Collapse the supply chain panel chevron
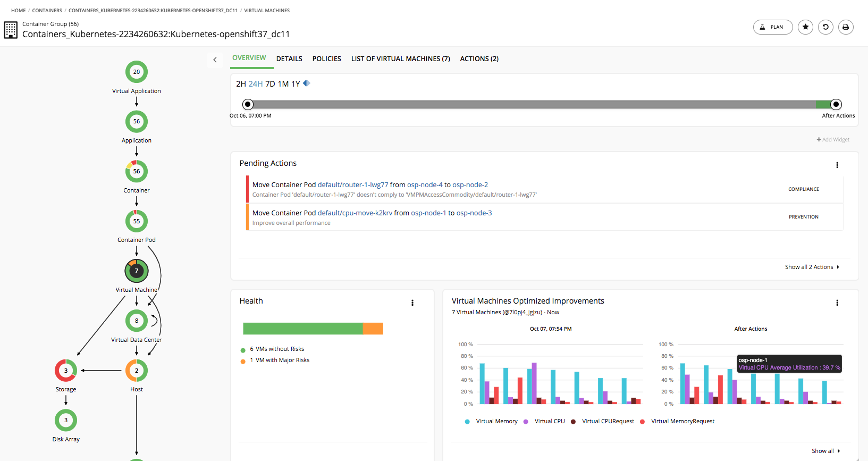 [x=215, y=60]
